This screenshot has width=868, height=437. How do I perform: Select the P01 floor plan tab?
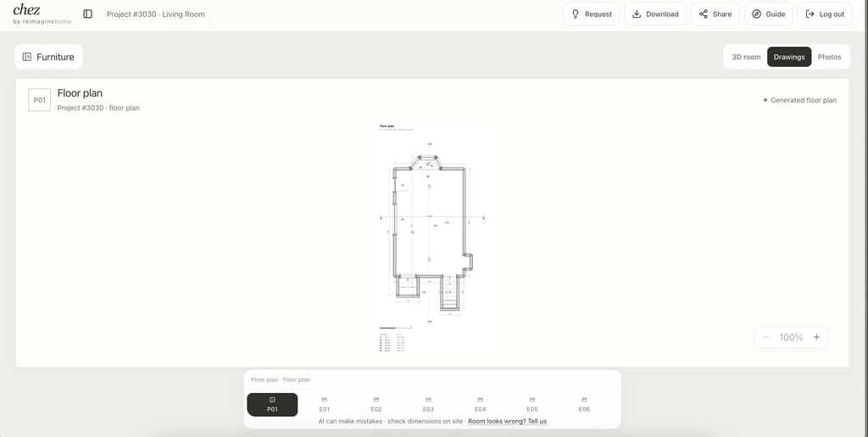tap(272, 405)
